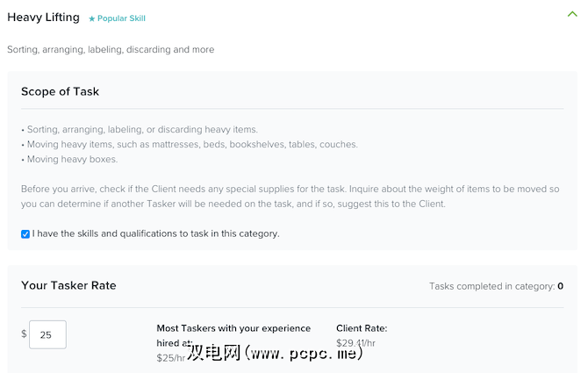The width and height of the screenshot is (588, 373).
Task: Click the Scope of Task heading
Action: pos(60,91)
